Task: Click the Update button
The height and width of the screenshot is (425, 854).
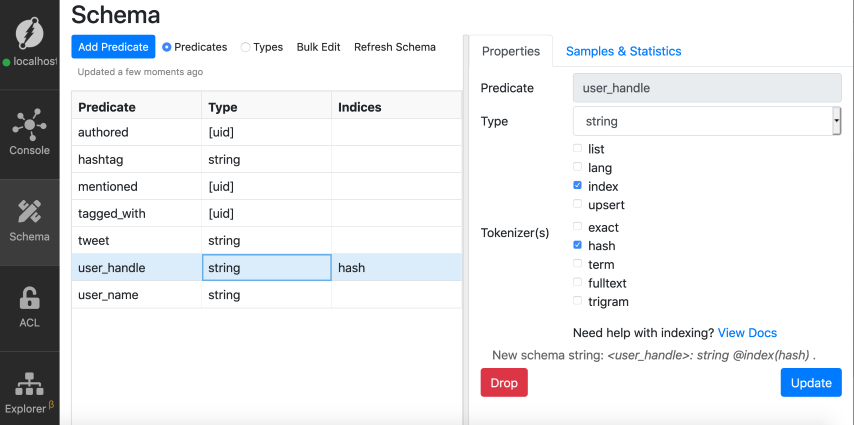Action: [810, 383]
